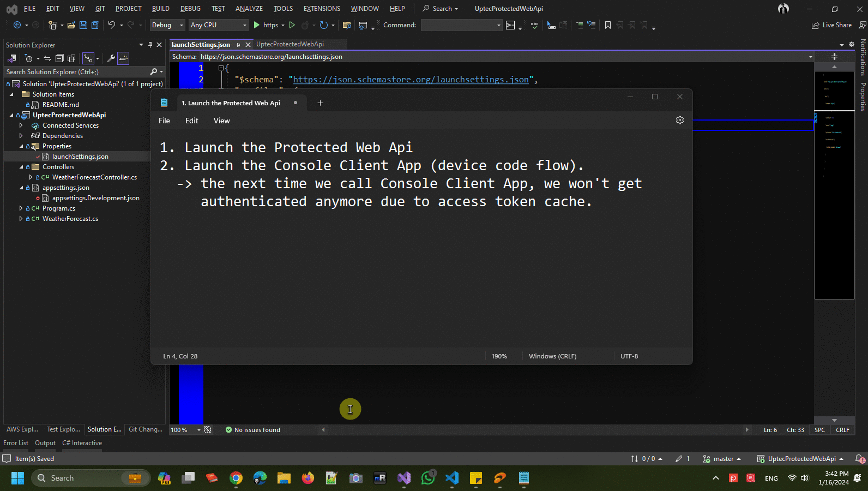Toggle Preview Selected Items in Solution Explorer
This screenshot has width=868, height=491.
[123, 58]
